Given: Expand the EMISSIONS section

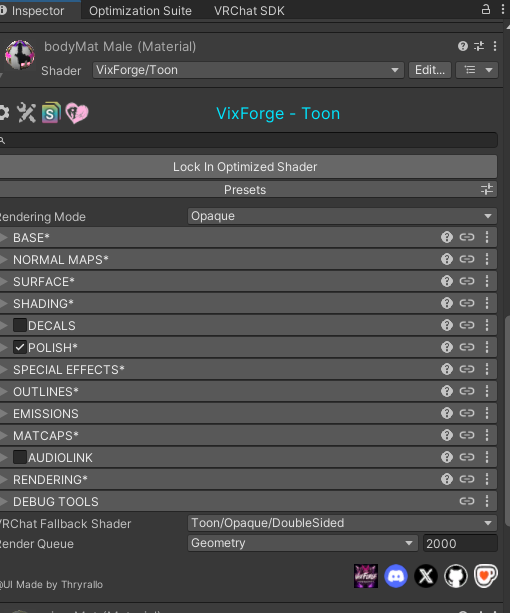Looking at the screenshot, I should [4, 413].
